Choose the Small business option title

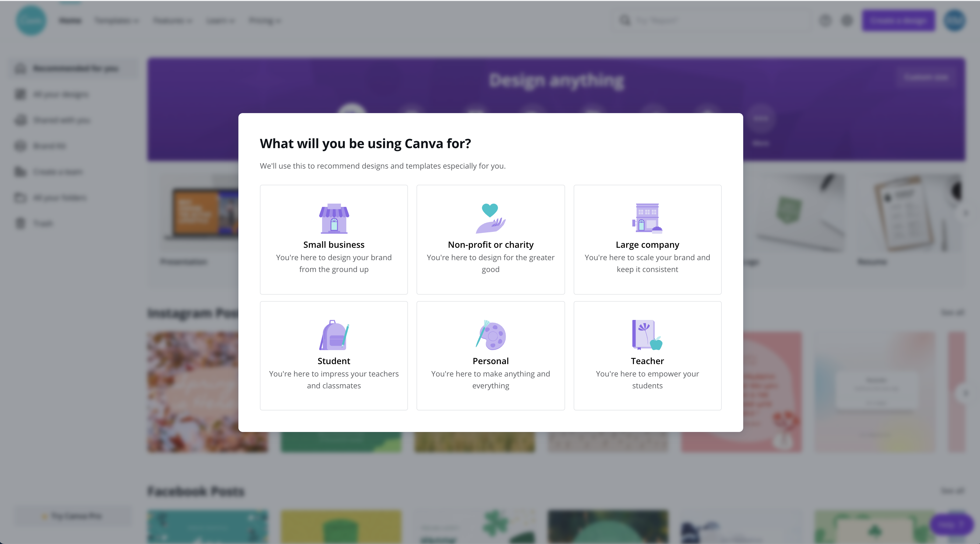click(x=334, y=245)
